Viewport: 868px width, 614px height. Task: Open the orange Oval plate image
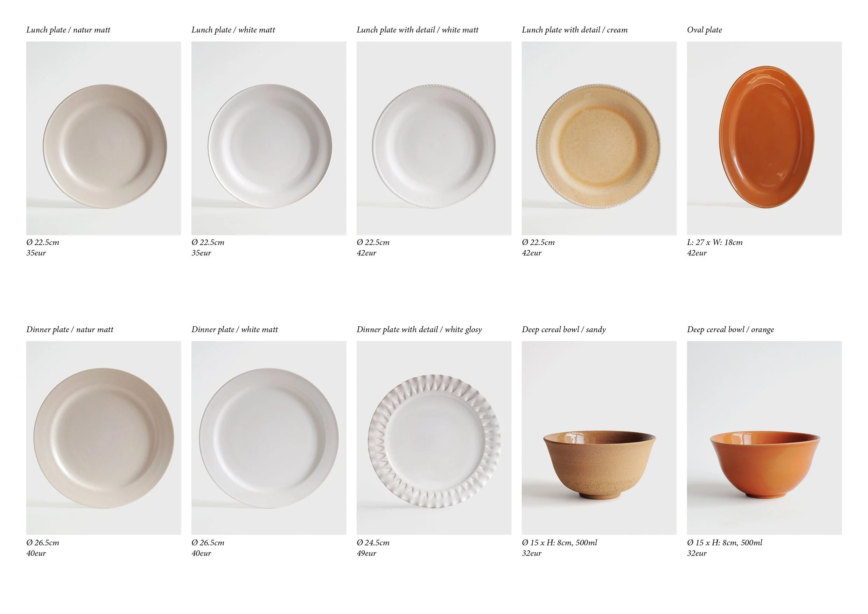point(764,138)
